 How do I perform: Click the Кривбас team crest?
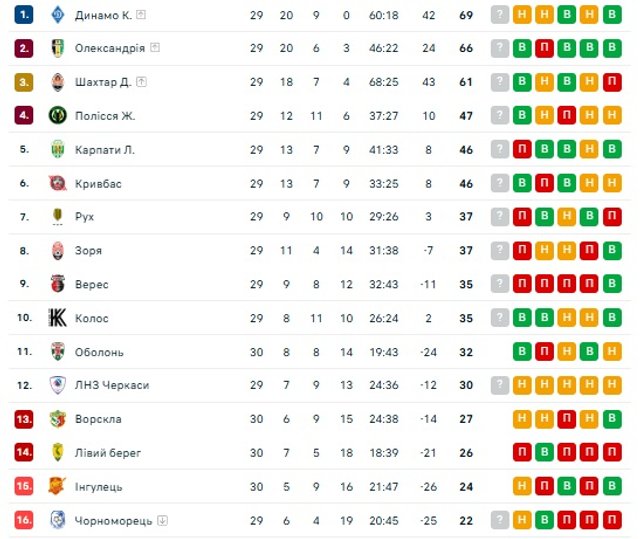point(58,183)
